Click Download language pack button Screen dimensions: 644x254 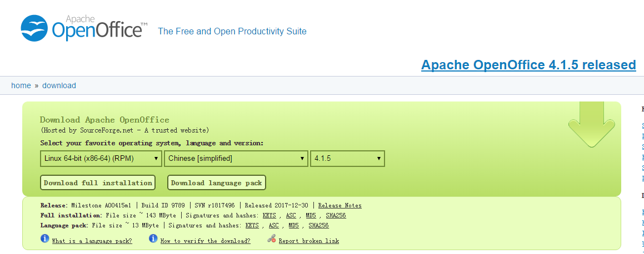point(217,182)
